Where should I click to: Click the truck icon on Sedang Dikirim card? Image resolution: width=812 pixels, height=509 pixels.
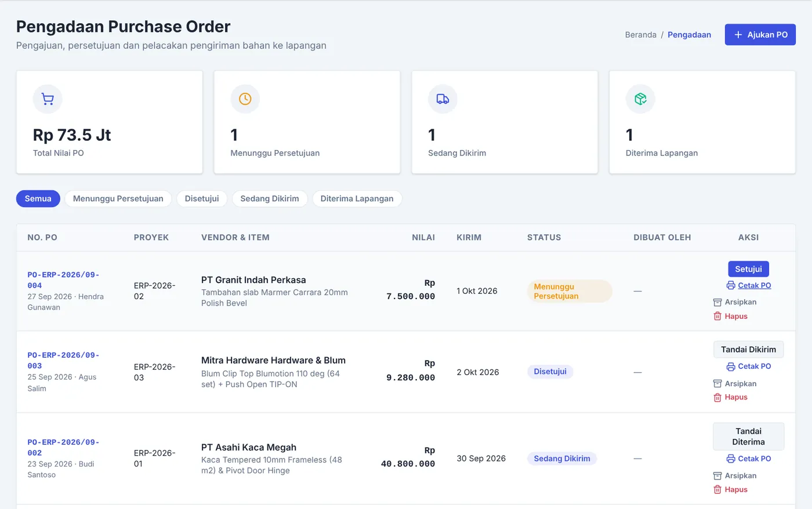(443, 99)
